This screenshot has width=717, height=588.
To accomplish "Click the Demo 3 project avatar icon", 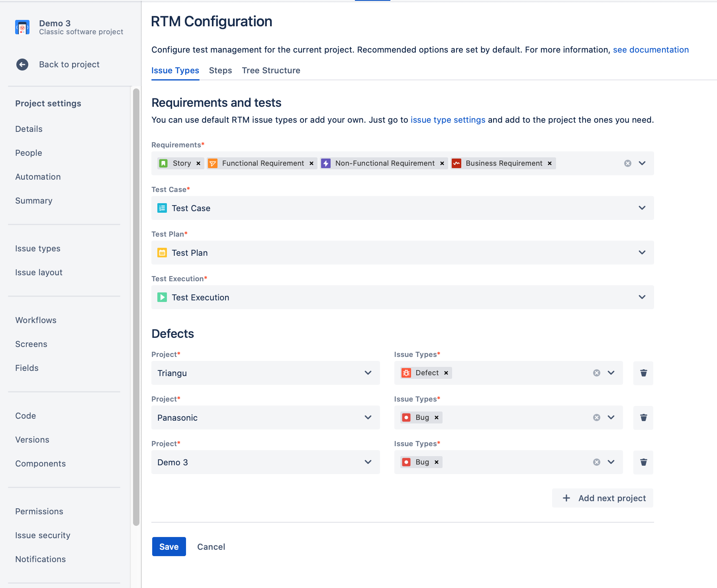I will [x=22, y=27].
